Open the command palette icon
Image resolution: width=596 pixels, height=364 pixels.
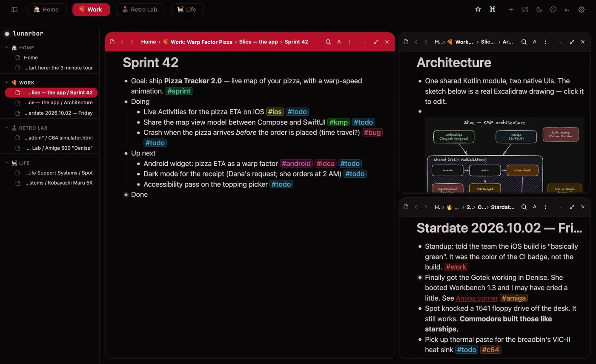coord(493,9)
